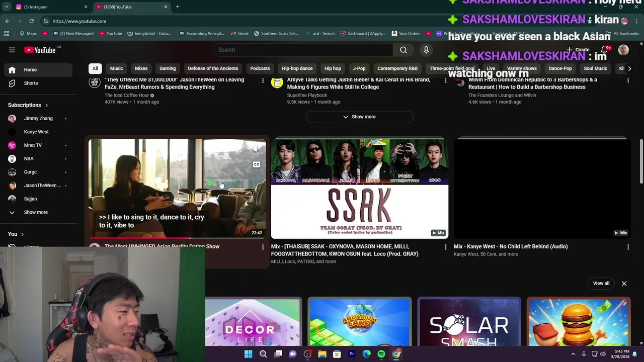The height and width of the screenshot is (362, 644).
Task: Open Kanye West subscription channel
Action: pos(39,132)
